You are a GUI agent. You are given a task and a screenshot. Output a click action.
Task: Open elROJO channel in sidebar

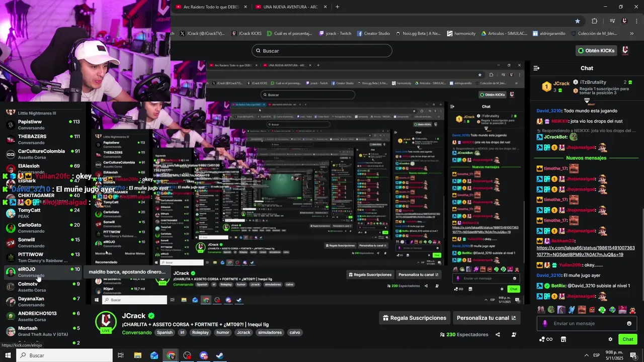tap(42, 272)
